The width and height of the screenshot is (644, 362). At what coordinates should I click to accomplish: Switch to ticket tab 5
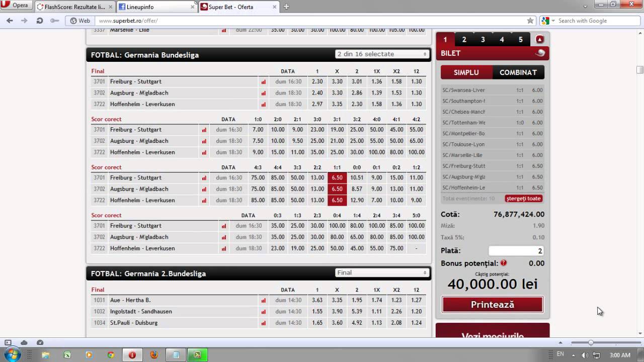click(x=521, y=39)
